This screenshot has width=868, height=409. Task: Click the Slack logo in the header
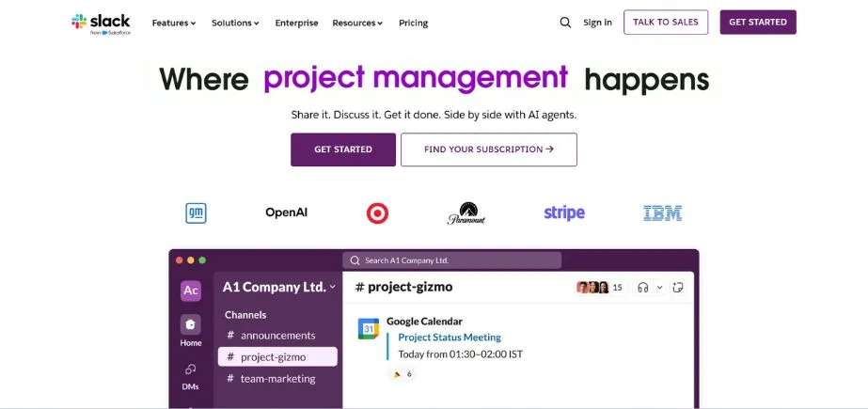tap(101, 24)
